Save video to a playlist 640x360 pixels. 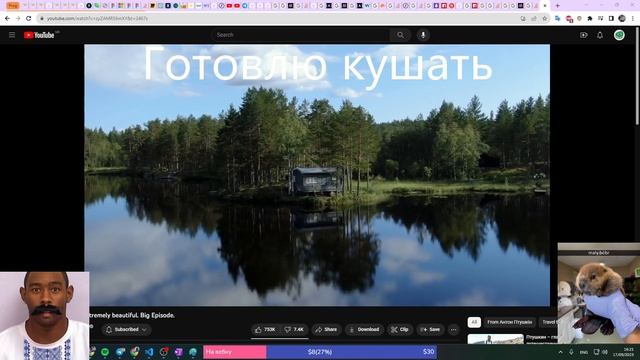(x=430, y=329)
